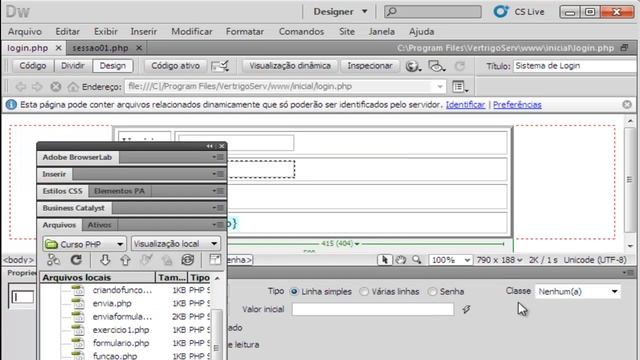Screen dimensions: 640x360
Task: Click the Check out files icon
Action: click(146, 260)
